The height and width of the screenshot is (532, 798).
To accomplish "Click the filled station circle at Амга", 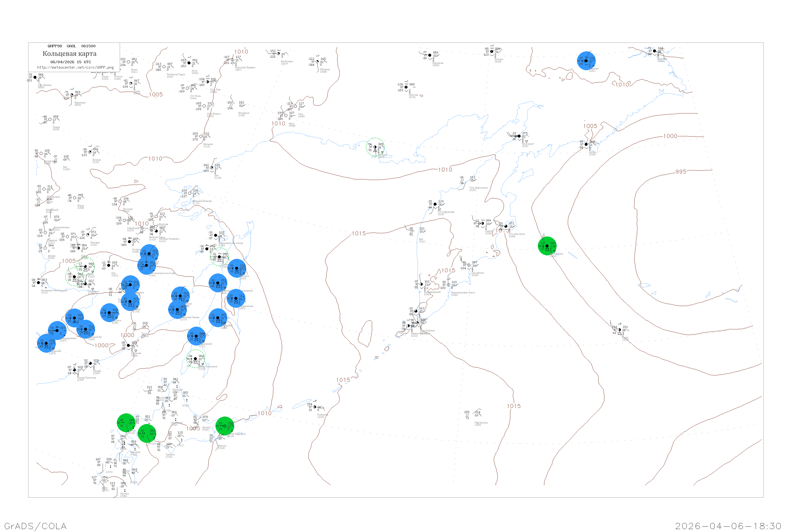I will tap(189, 63).
